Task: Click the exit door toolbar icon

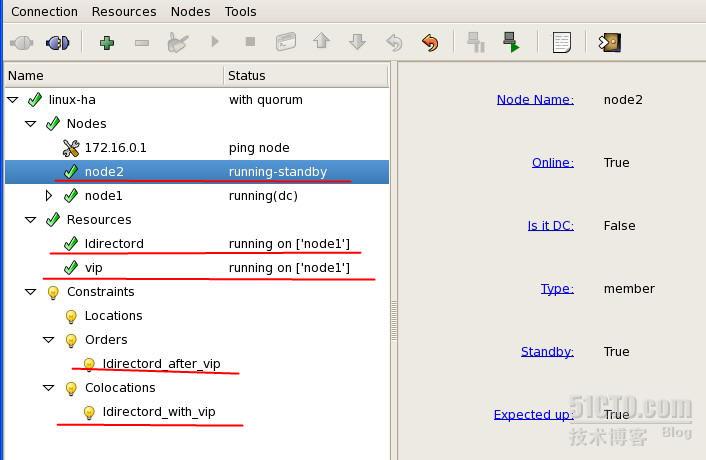Action: 610,43
